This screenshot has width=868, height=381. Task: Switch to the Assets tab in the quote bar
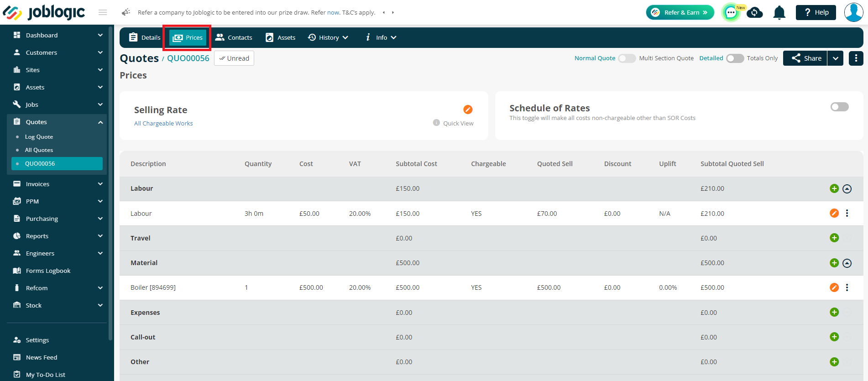click(281, 37)
